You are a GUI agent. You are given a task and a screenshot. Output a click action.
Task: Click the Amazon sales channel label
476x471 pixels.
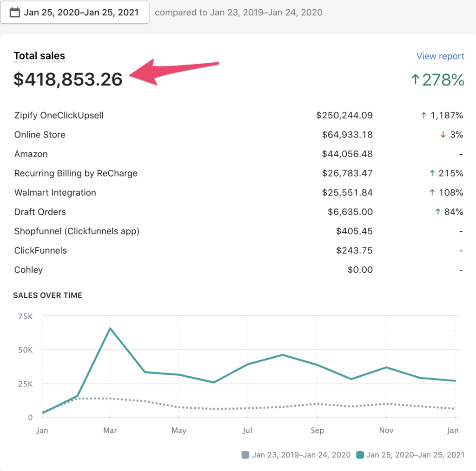[31, 154]
